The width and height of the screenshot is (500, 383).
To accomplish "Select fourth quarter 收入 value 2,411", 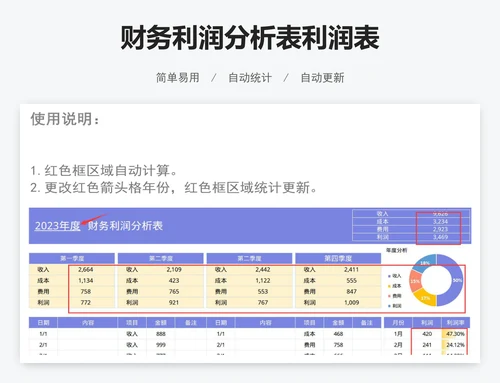I will 351,269.
